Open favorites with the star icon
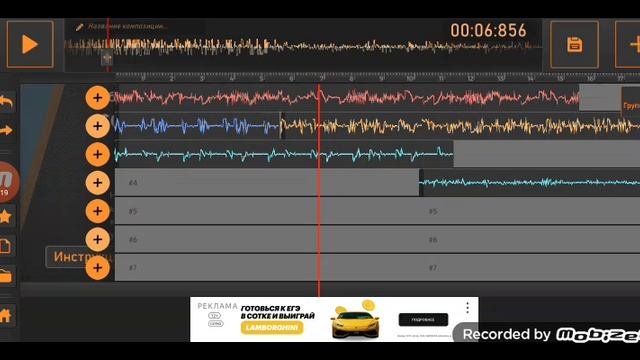The image size is (640, 360). click(6, 216)
